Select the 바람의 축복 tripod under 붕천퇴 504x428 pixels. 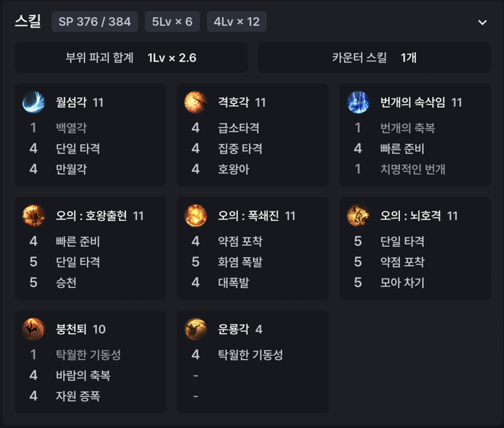pos(83,375)
